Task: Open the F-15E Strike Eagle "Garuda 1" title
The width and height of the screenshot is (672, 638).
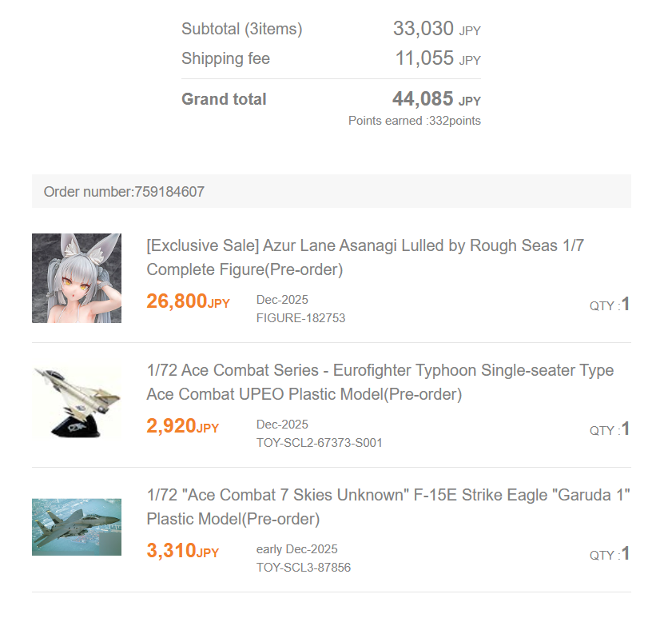Action: (x=388, y=507)
